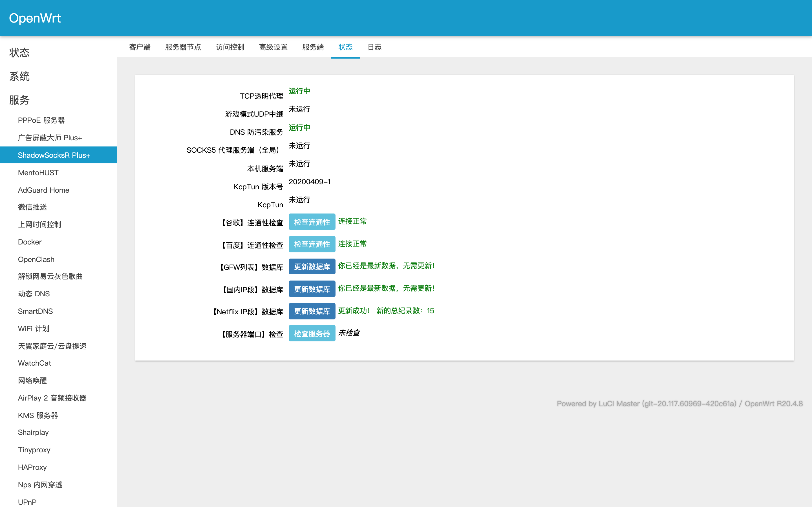
Task: Update the 国内IP段 database
Action: coord(312,289)
